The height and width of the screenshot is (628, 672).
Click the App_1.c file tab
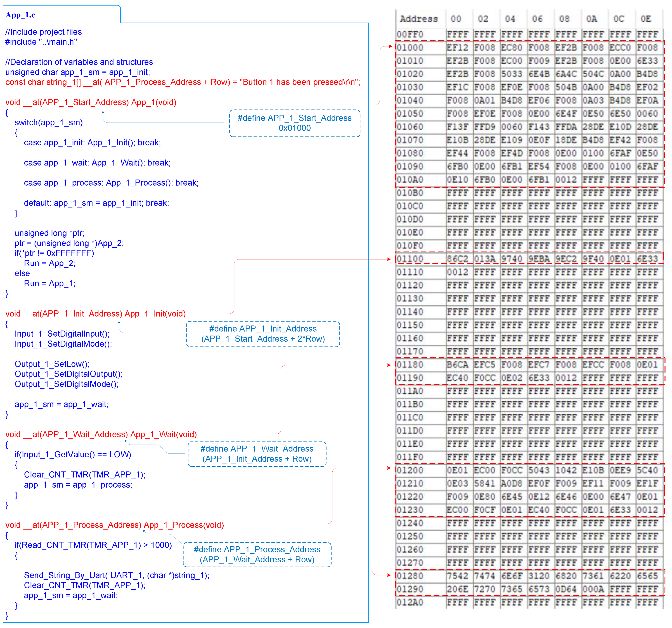pos(20,15)
